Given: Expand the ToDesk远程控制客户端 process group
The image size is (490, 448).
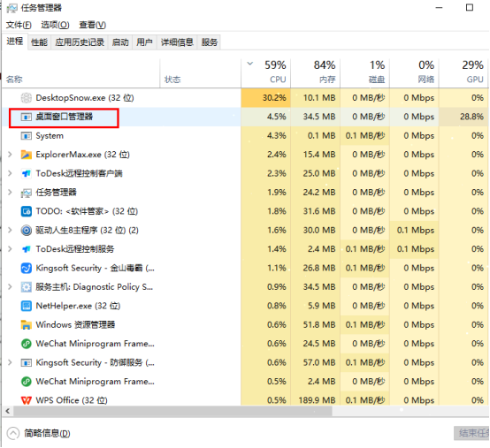Looking at the screenshot, I should click(10, 173).
